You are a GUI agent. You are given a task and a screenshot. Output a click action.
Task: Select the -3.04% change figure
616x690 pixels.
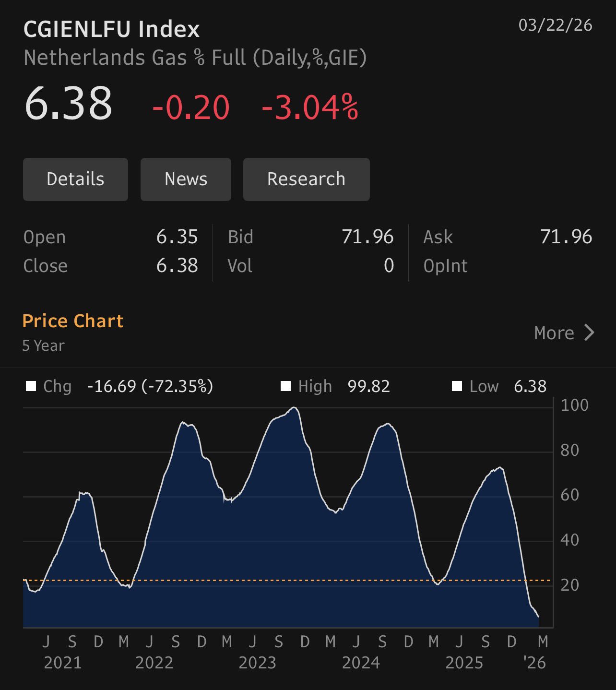[x=310, y=107]
